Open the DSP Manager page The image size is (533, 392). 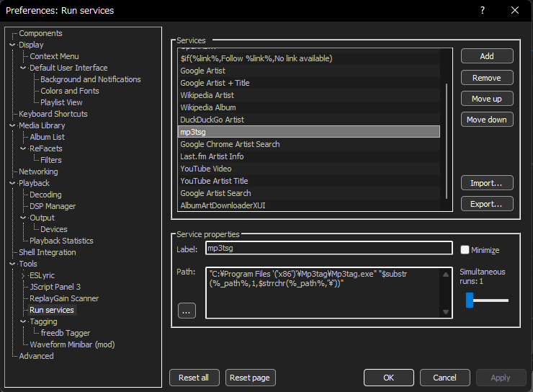click(53, 206)
